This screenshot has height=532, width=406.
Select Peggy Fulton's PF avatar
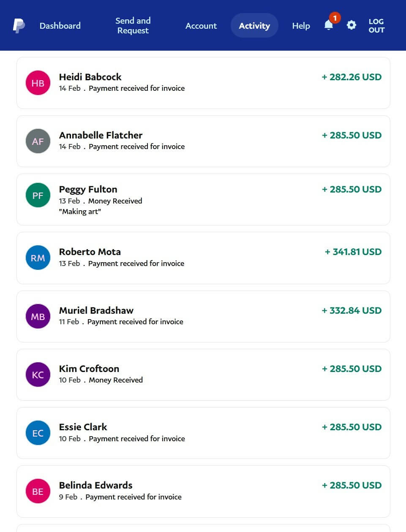pos(38,195)
